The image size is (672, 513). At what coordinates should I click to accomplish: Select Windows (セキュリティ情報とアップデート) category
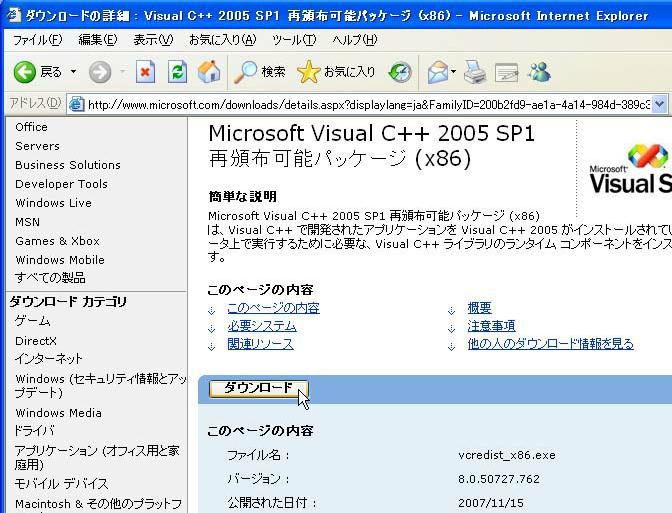tap(101, 386)
